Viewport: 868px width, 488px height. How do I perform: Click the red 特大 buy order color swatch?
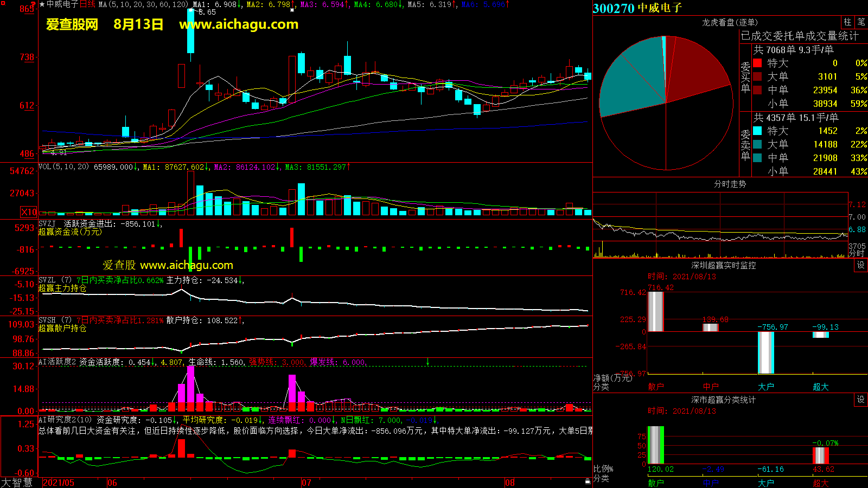click(x=757, y=63)
